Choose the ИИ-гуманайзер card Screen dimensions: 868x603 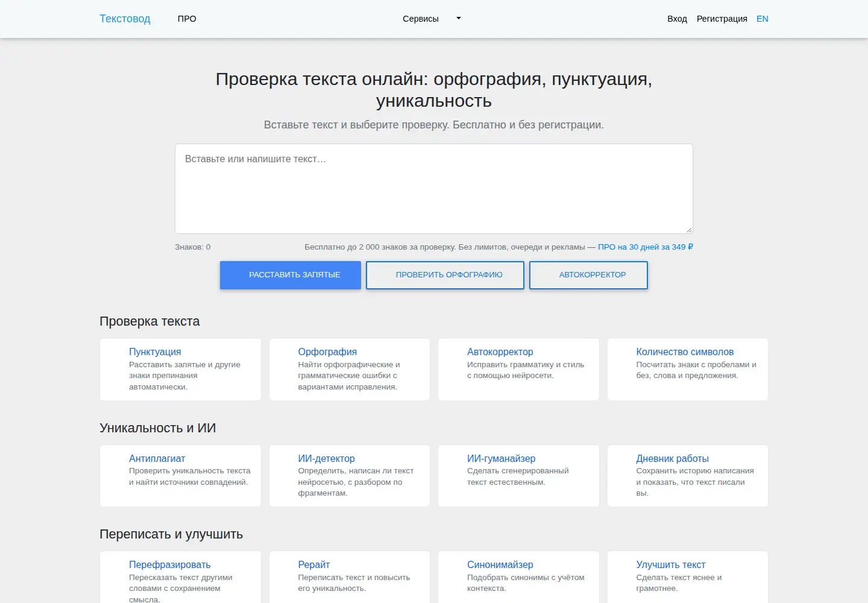point(518,476)
